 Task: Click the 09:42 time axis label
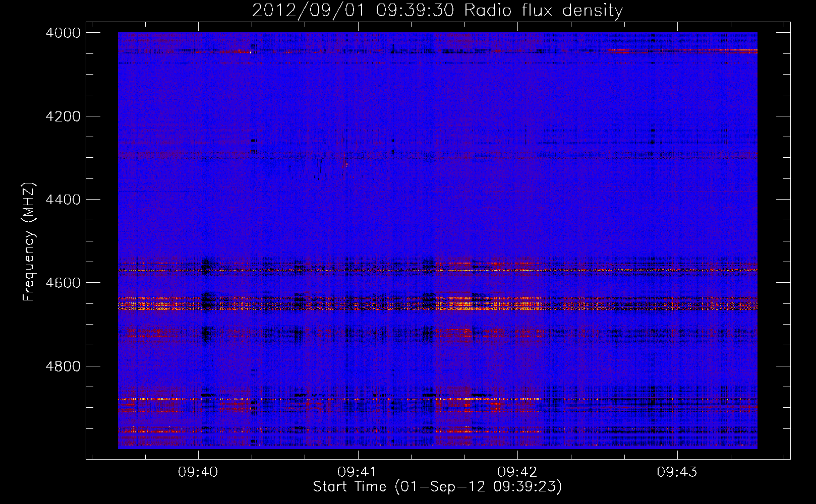517,472
